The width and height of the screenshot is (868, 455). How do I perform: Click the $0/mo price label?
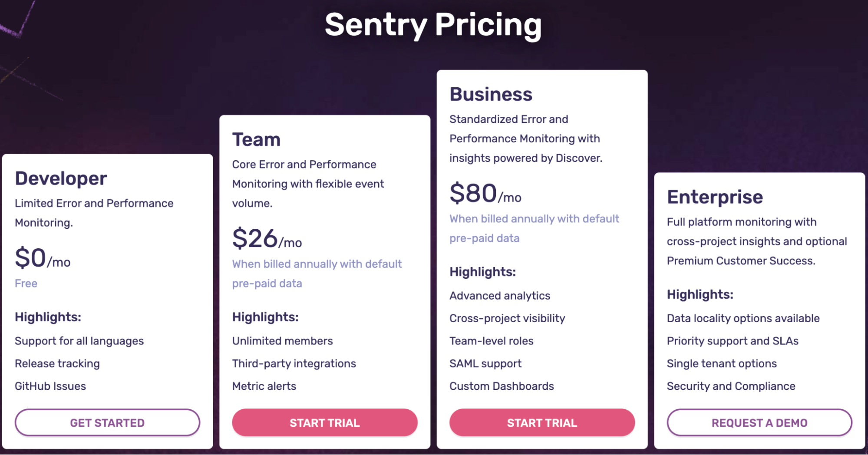pos(42,260)
